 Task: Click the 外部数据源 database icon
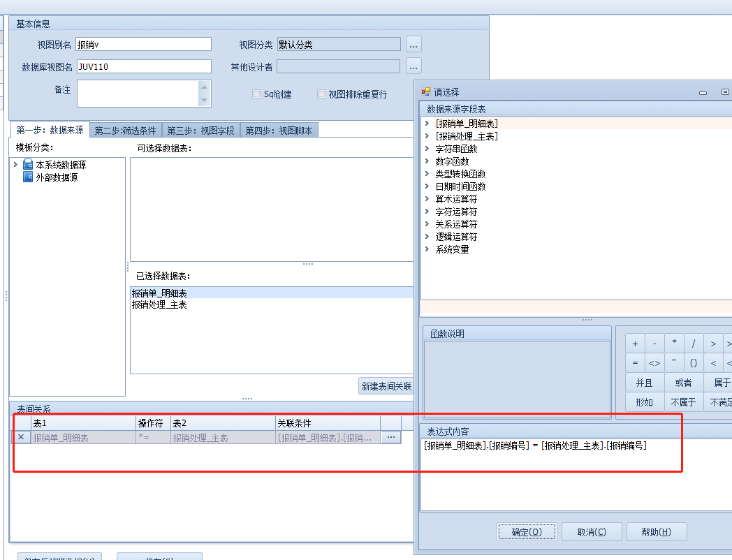click(28, 177)
